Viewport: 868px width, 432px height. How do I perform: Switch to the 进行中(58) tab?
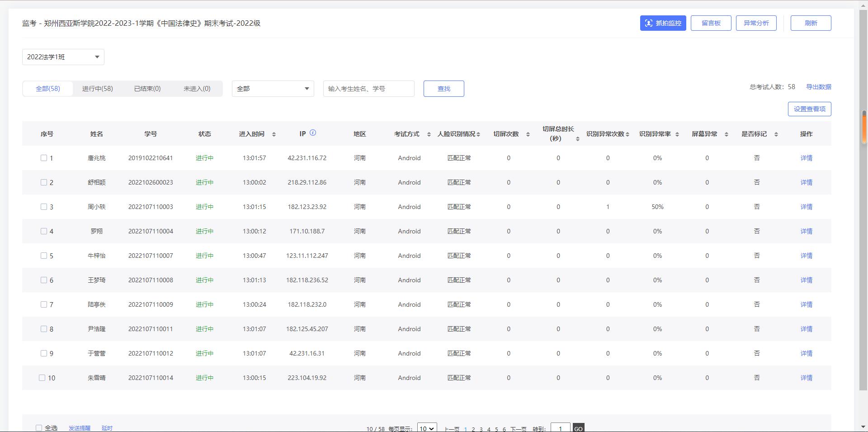[x=98, y=89]
